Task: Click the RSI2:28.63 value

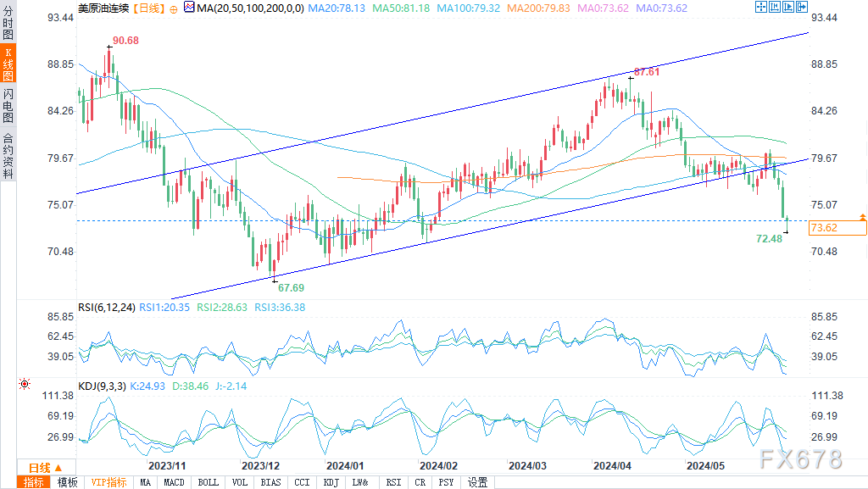Action: pos(222,308)
